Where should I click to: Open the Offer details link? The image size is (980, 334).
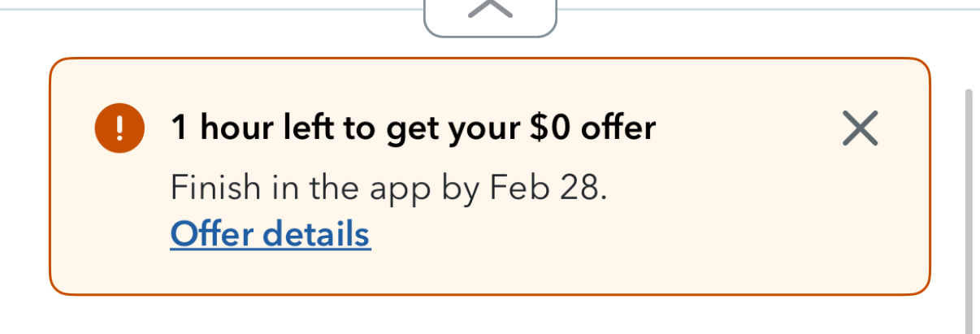pos(271,234)
